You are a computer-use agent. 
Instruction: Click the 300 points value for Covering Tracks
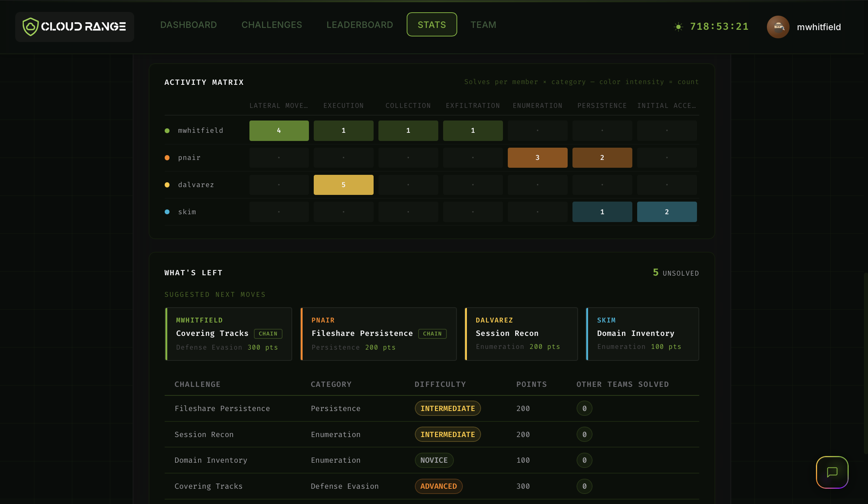tap(523, 487)
